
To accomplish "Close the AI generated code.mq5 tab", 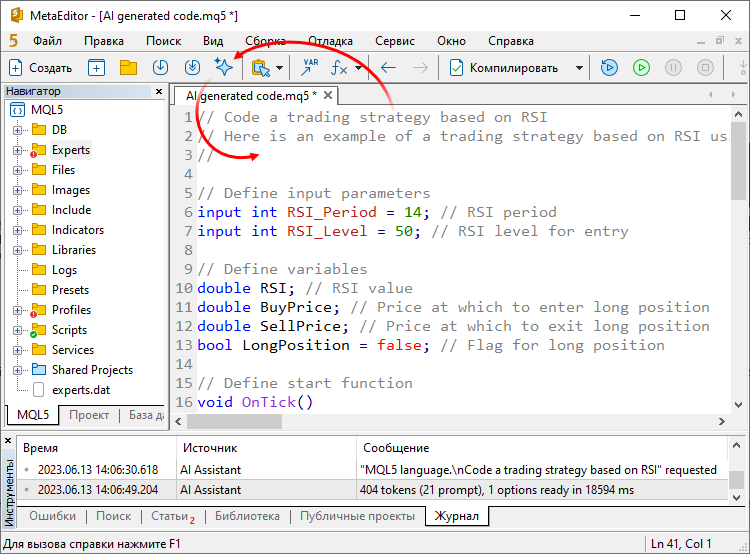I will coord(327,96).
